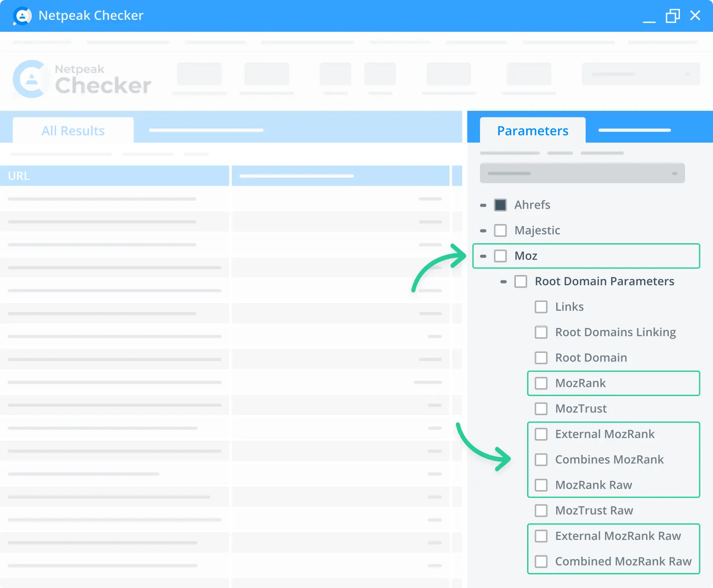
Task: Click the Combined MozRank Raw label
Action: 623,562
